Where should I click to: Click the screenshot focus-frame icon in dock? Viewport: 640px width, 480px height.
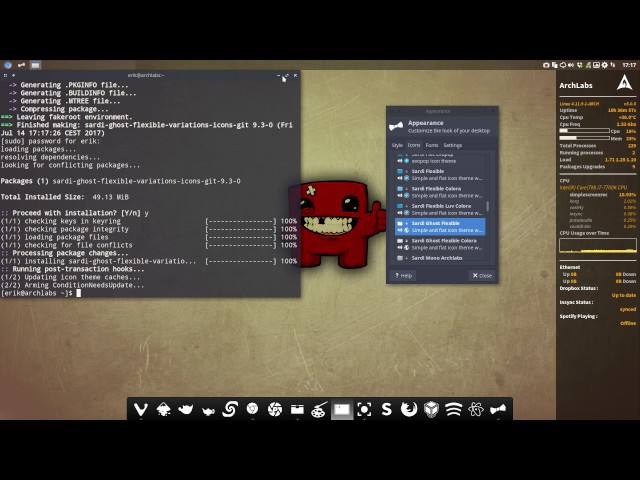pos(364,409)
